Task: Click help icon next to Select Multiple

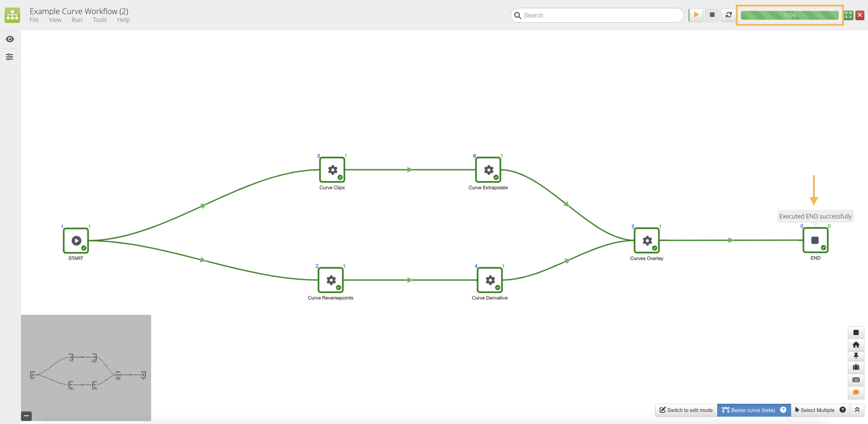Action: click(x=843, y=410)
